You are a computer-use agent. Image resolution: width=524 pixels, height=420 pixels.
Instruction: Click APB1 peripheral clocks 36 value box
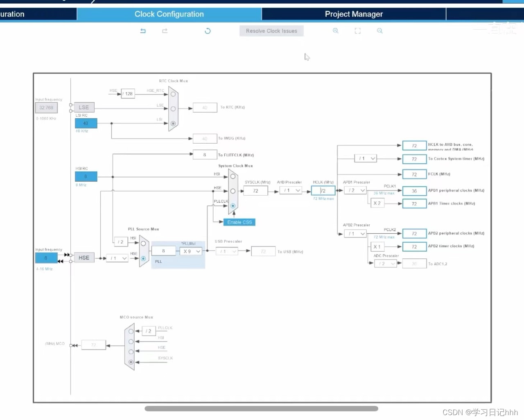tap(414, 191)
